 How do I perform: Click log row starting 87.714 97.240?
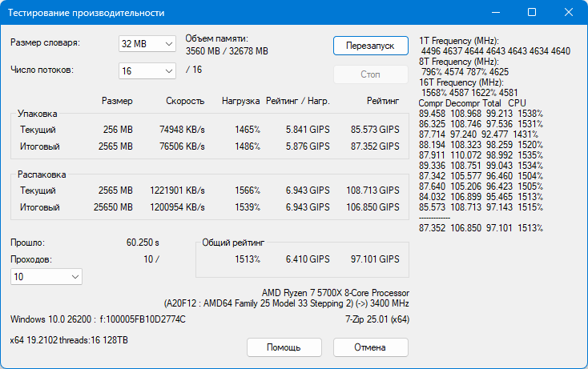click(478, 134)
